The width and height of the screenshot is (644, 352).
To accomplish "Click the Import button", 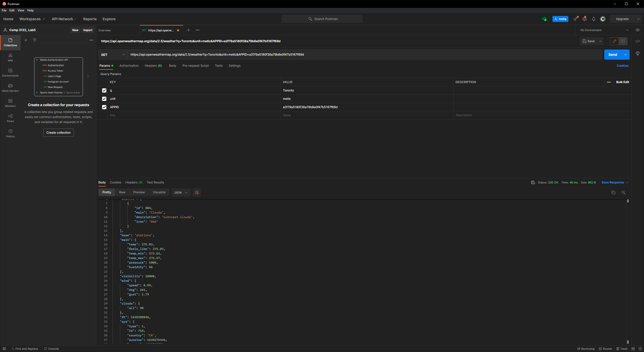I will coord(88,30).
